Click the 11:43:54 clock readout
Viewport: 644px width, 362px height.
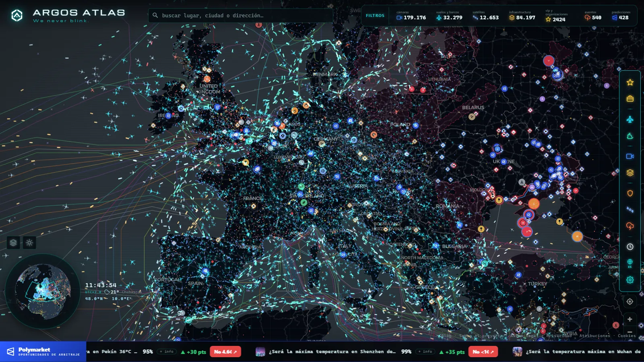pos(101,285)
